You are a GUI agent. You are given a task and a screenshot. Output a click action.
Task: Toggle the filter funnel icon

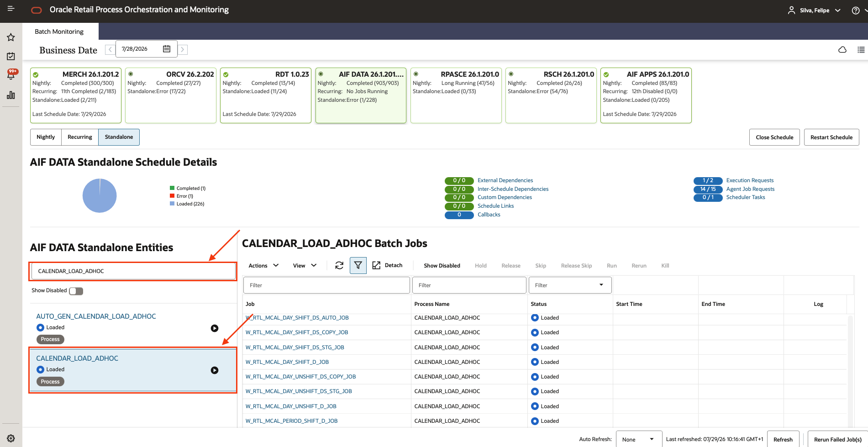point(358,265)
